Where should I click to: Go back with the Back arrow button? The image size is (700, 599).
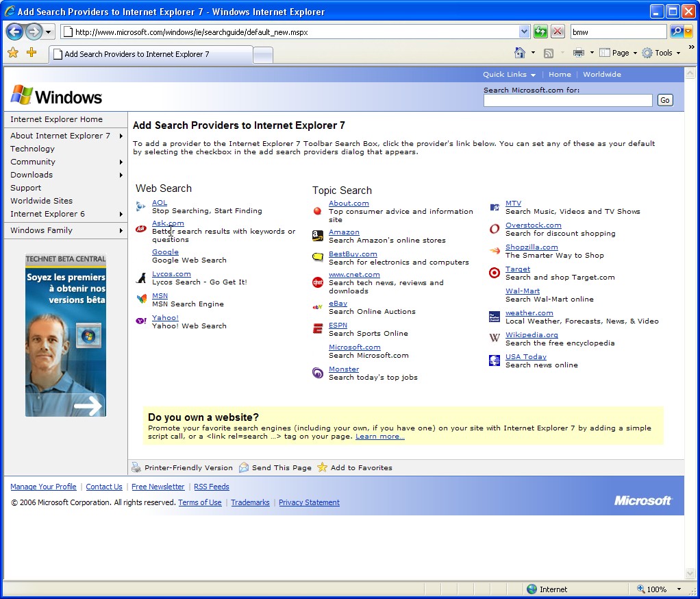pyautogui.click(x=15, y=32)
